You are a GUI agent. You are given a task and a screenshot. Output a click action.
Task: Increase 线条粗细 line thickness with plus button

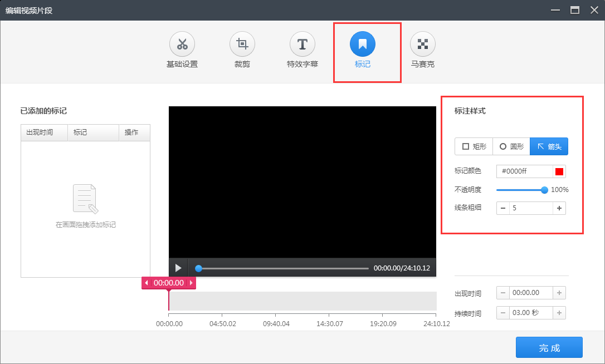[x=560, y=208]
